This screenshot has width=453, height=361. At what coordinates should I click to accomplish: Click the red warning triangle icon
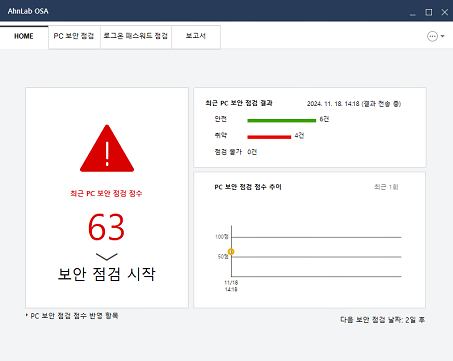point(107,148)
